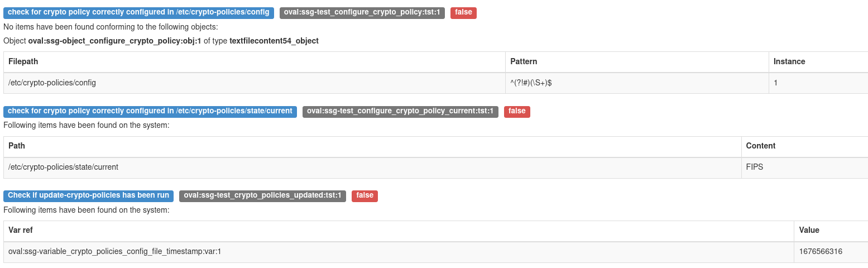Click the Pattern column header
868x268 pixels.
click(524, 61)
